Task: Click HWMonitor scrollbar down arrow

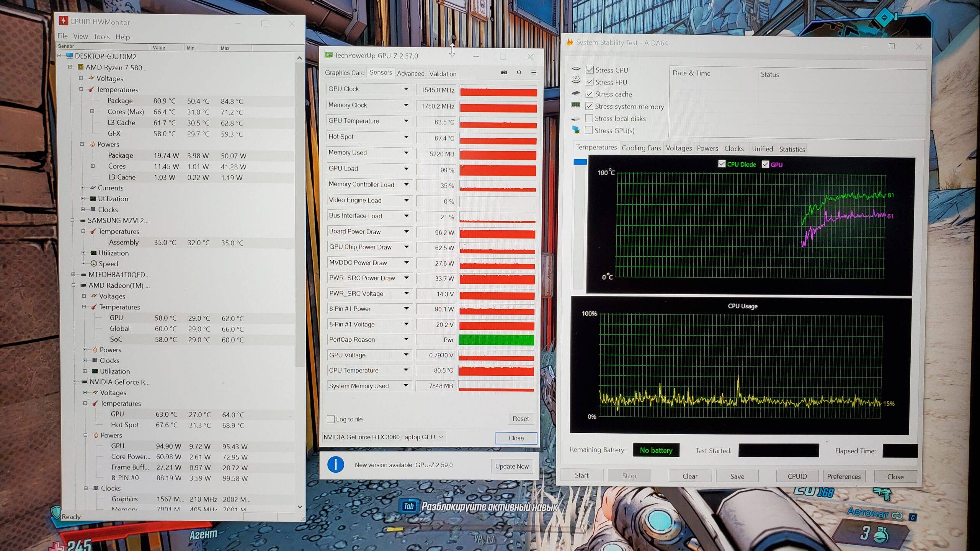Action: [300, 507]
